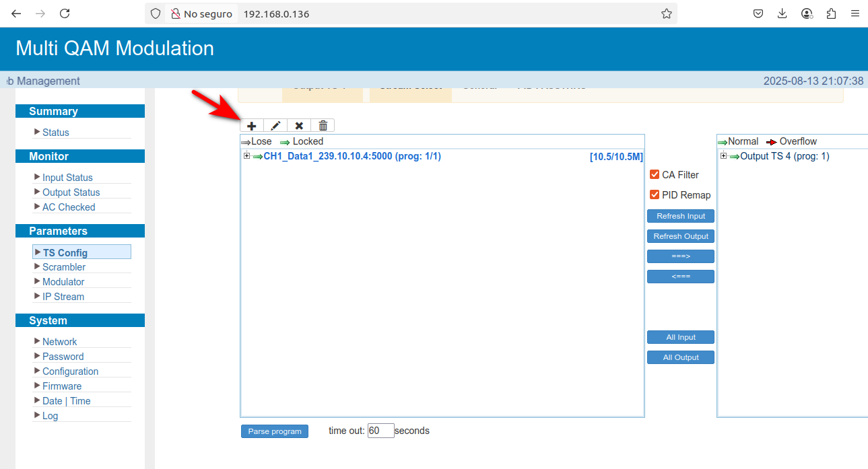The image size is (868, 469).
Task: Reload page with browser refresh icon
Action: pos(65,13)
